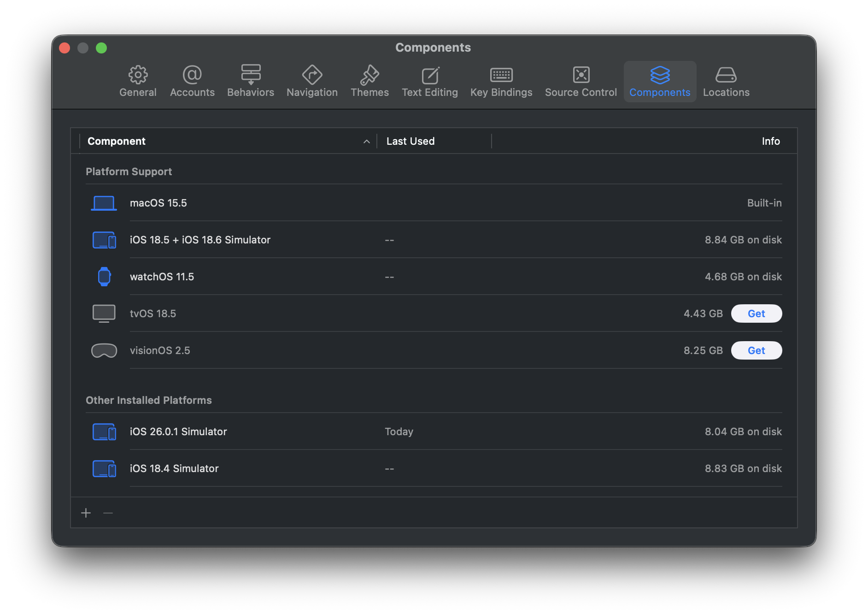Download tvOS 18.5 with Get button

pyautogui.click(x=756, y=313)
